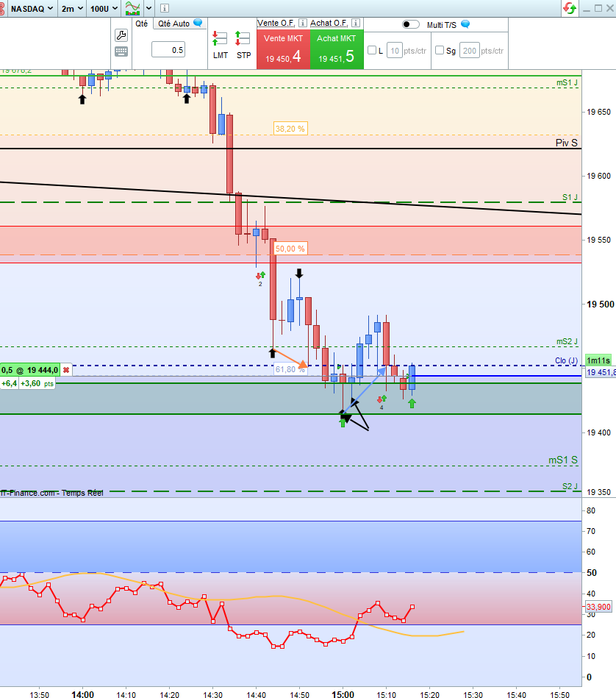Click the Clo (J) close label
Image resolution: width=616 pixels, height=698 pixels.
[566, 360]
